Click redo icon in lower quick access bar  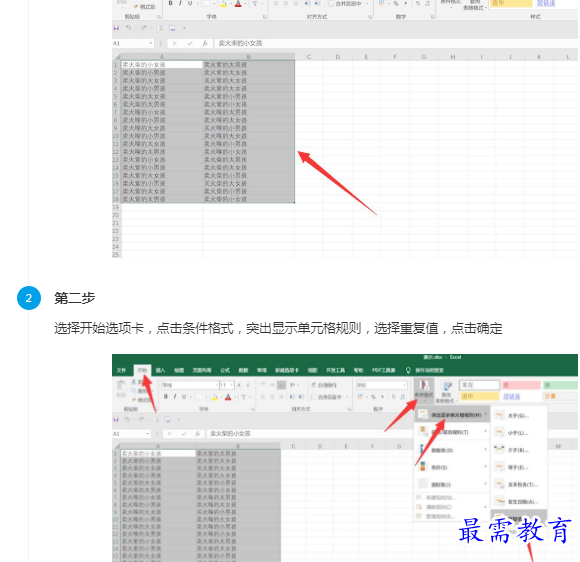click(x=142, y=419)
